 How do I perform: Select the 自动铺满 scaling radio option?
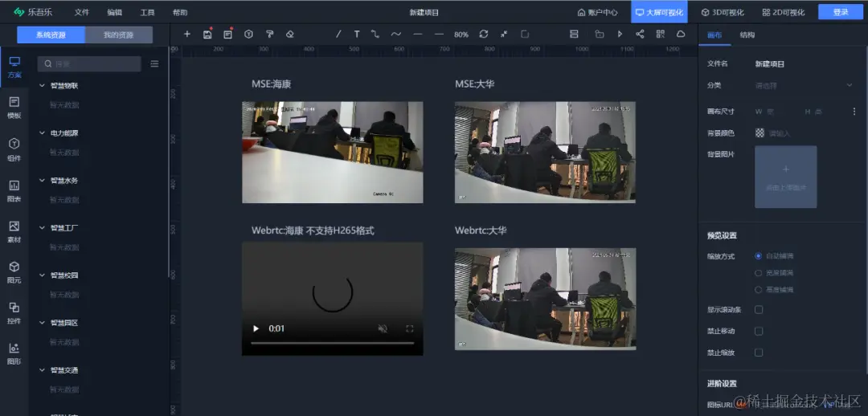click(759, 256)
